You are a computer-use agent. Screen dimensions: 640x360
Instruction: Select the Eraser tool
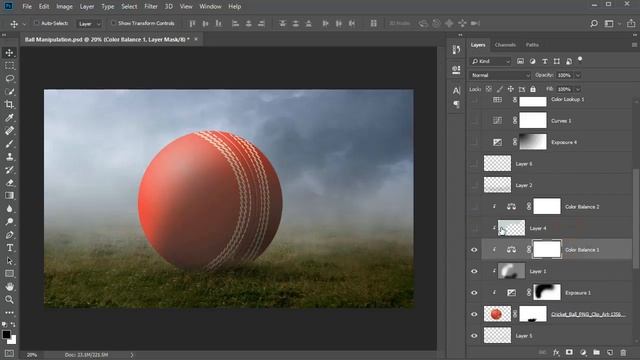[x=9, y=183]
